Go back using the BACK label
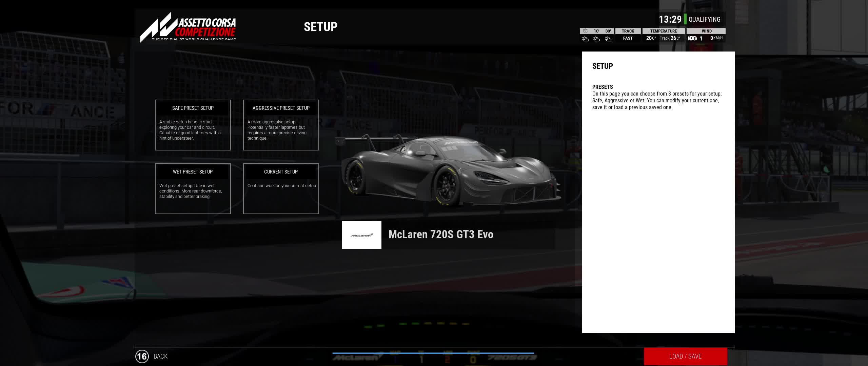Screen dimensions: 868x366 coord(160,356)
